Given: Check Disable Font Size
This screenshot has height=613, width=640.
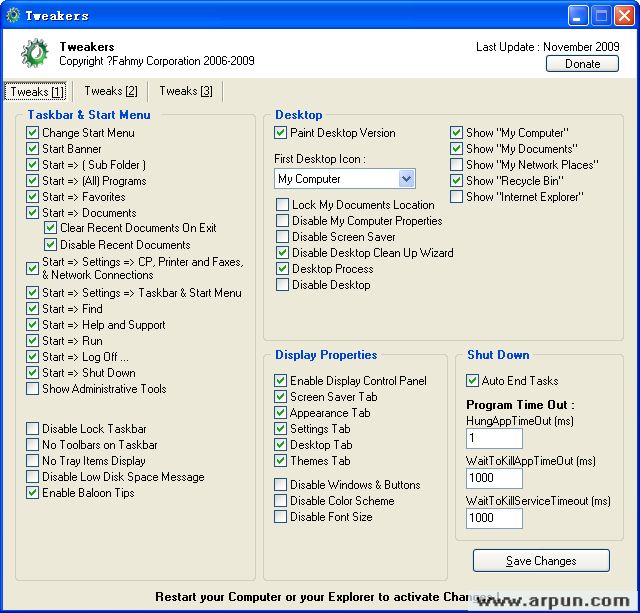Looking at the screenshot, I should click(x=280, y=517).
